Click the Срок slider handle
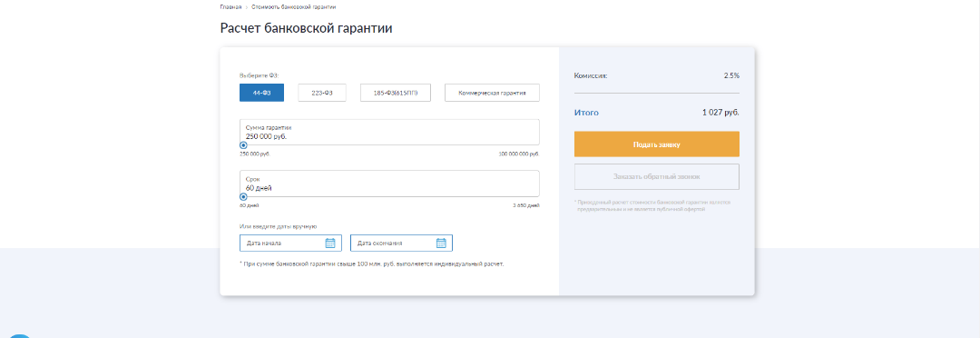The width and height of the screenshot is (980, 338). pyautogui.click(x=243, y=196)
